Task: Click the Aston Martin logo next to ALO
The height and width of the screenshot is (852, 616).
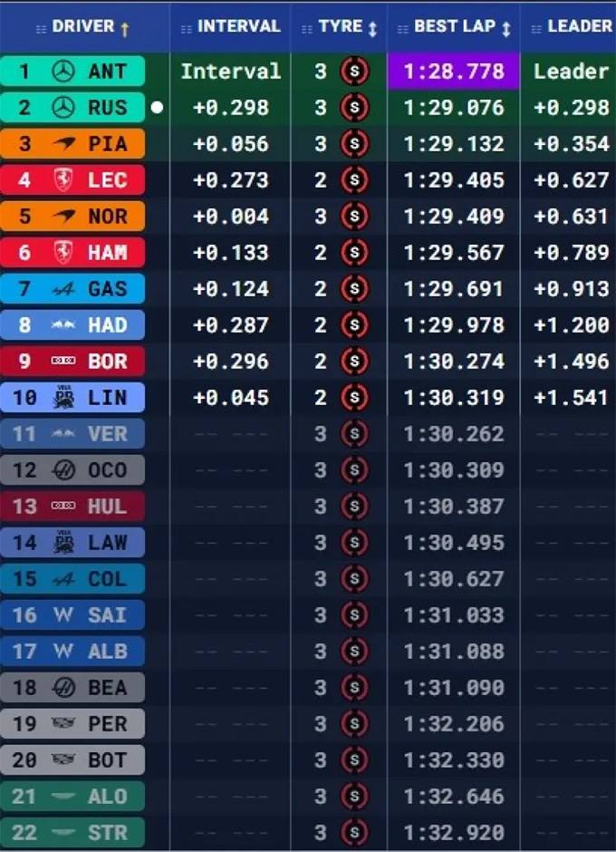Action: [63, 797]
